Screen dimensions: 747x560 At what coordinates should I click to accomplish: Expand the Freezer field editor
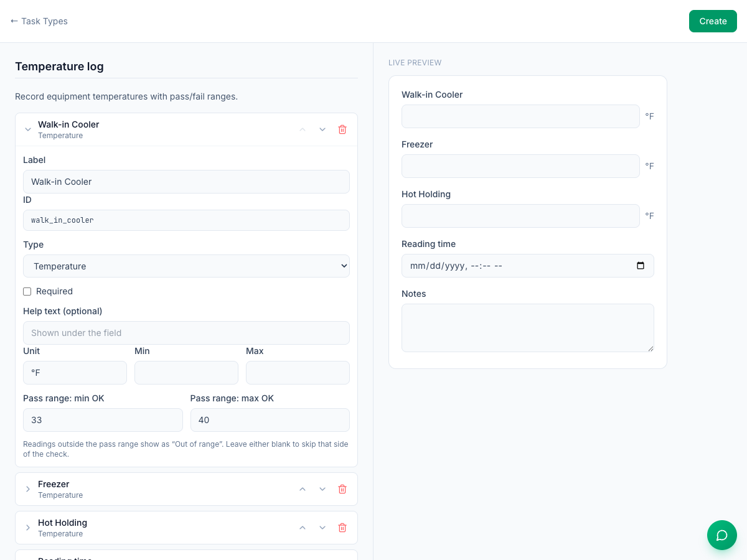point(28,489)
